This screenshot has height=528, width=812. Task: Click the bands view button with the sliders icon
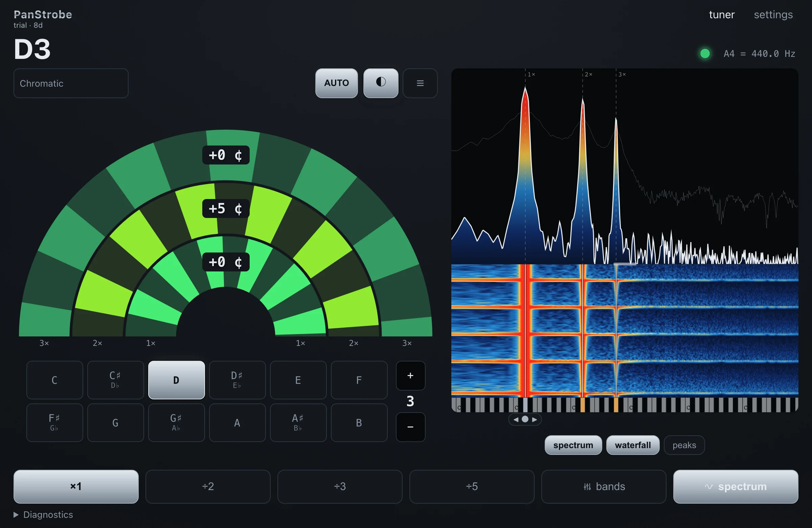pyautogui.click(x=604, y=486)
